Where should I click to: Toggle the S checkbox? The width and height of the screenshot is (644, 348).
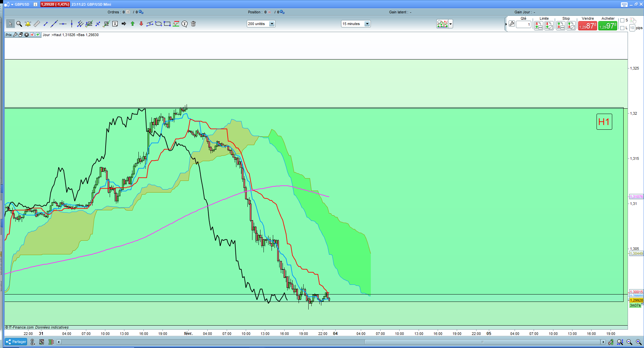(622, 20)
